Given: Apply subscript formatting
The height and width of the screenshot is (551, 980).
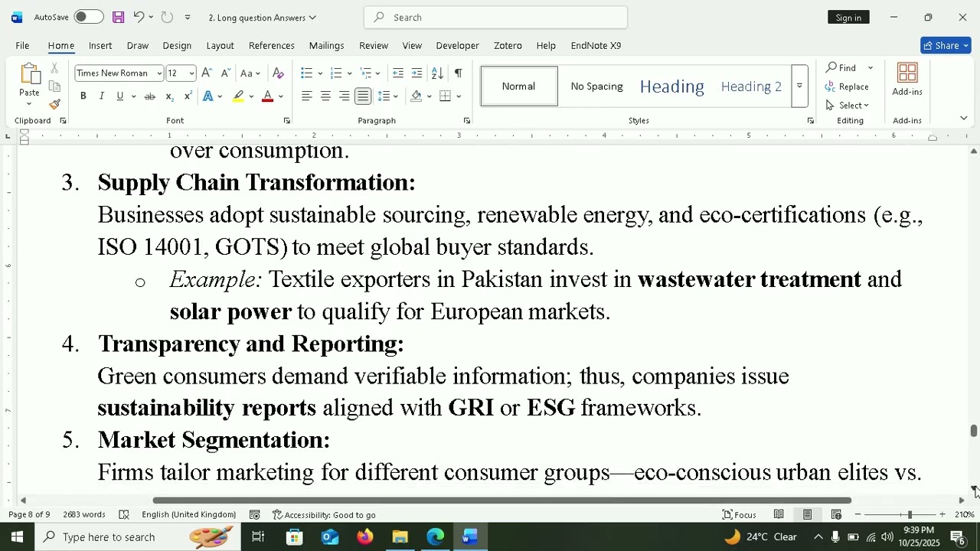Looking at the screenshot, I should coord(169,96).
